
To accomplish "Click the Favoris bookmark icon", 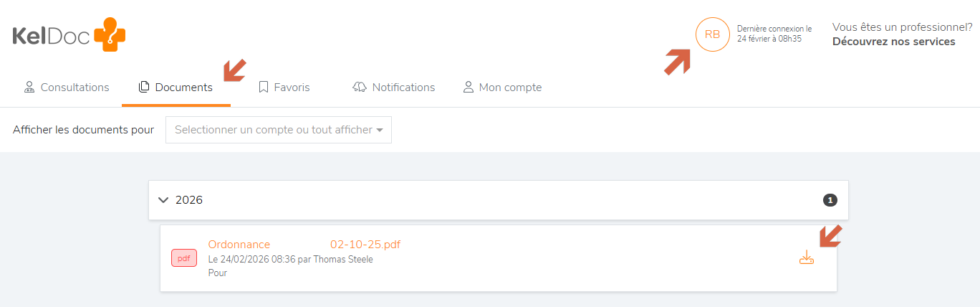I will 264,88.
